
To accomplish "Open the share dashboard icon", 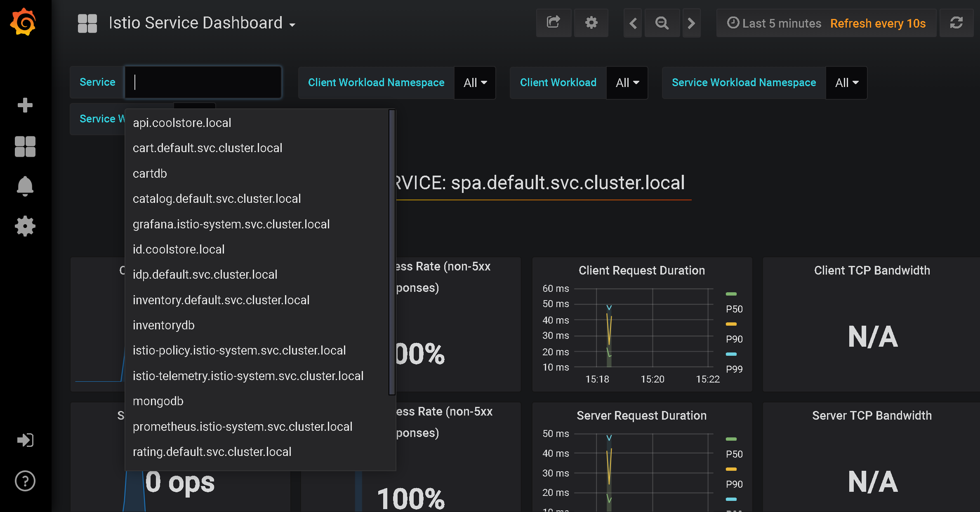I will [x=553, y=23].
